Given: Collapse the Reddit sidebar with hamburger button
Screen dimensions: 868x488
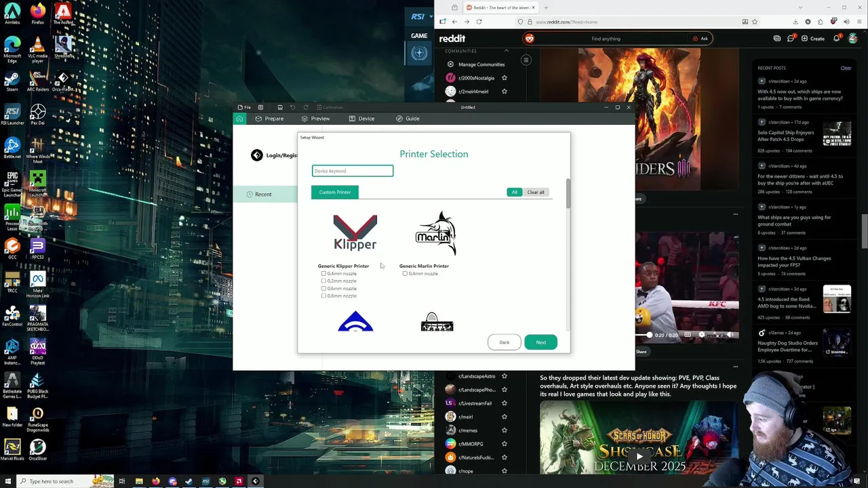Looking at the screenshot, I should click(x=526, y=60).
